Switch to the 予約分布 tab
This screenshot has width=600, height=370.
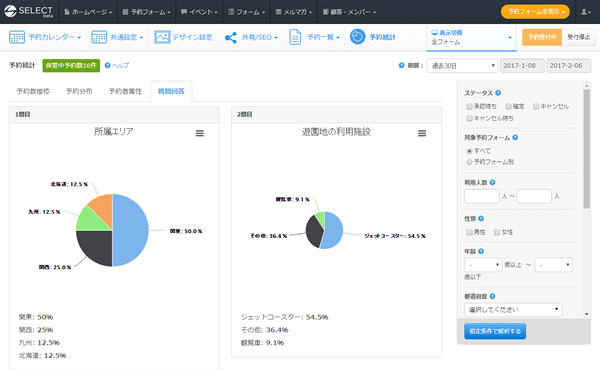tap(79, 91)
